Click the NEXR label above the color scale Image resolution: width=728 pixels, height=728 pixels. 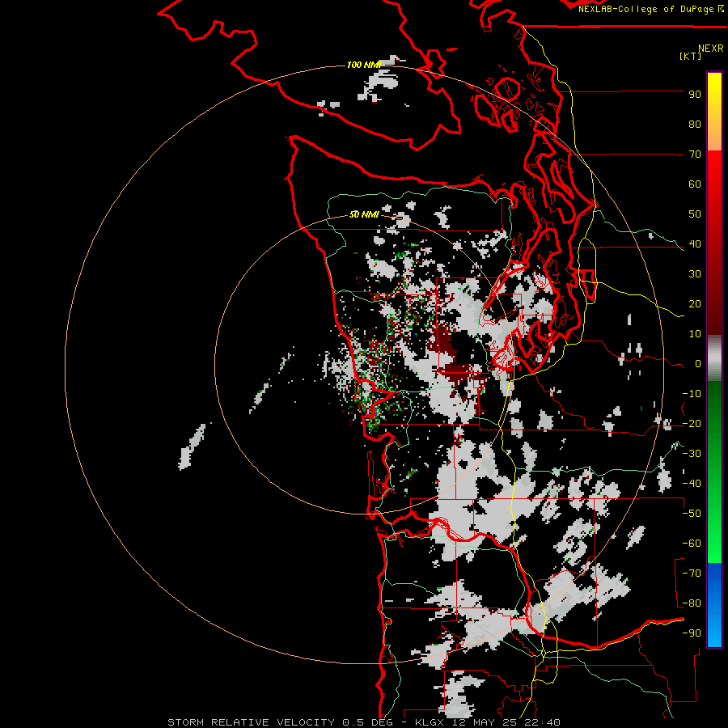click(711, 49)
